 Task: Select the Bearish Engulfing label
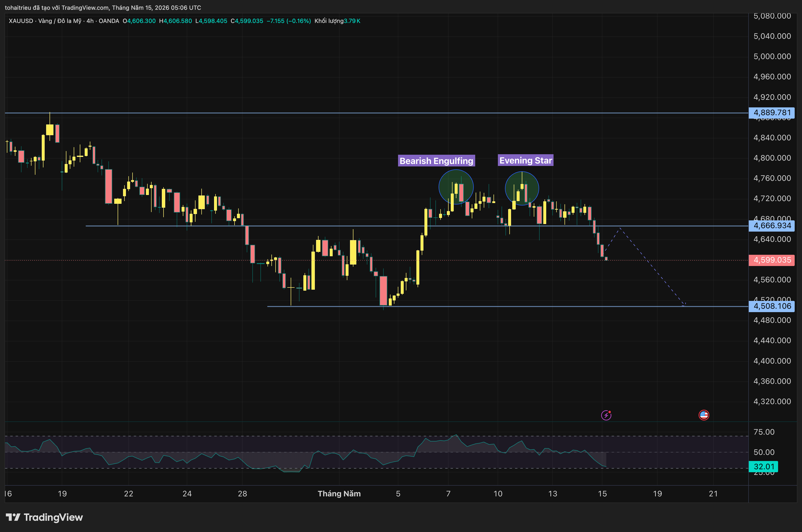[x=436, y=161]
